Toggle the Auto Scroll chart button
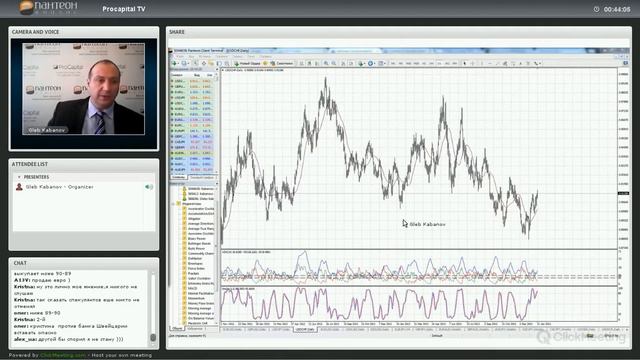This screenshot has width=640, height=360. (x=343, y=63)
